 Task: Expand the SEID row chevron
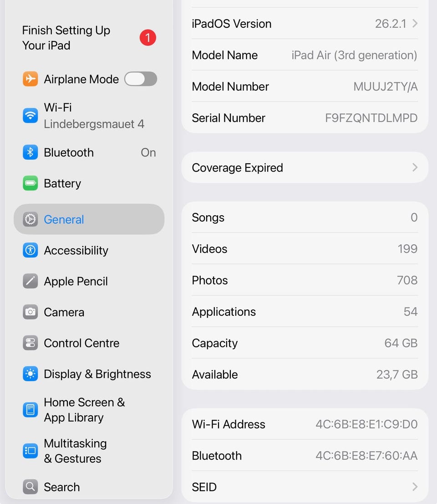point(415,487)
